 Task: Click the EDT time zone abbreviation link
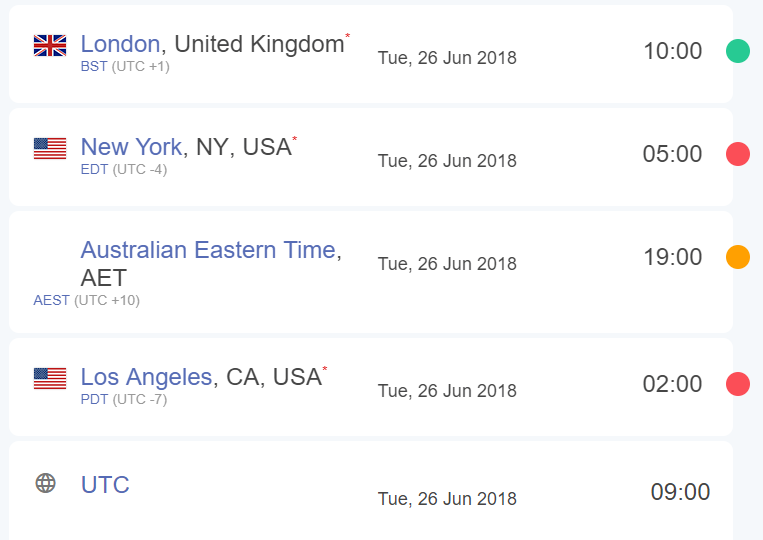94,169
